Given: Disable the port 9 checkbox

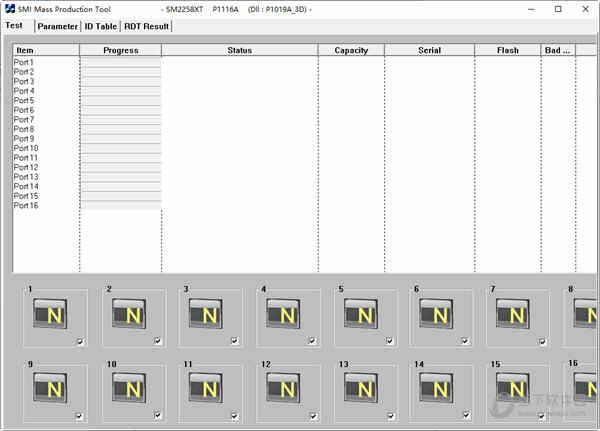Looking at the screenshot, I should (x=79, y=416).
